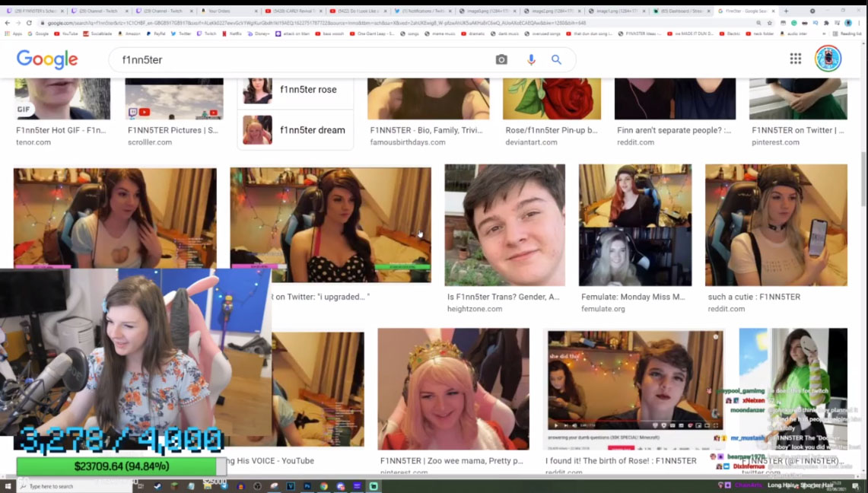
Task: Open the pink wig crown Pinterest image
Action: point(453,389)
